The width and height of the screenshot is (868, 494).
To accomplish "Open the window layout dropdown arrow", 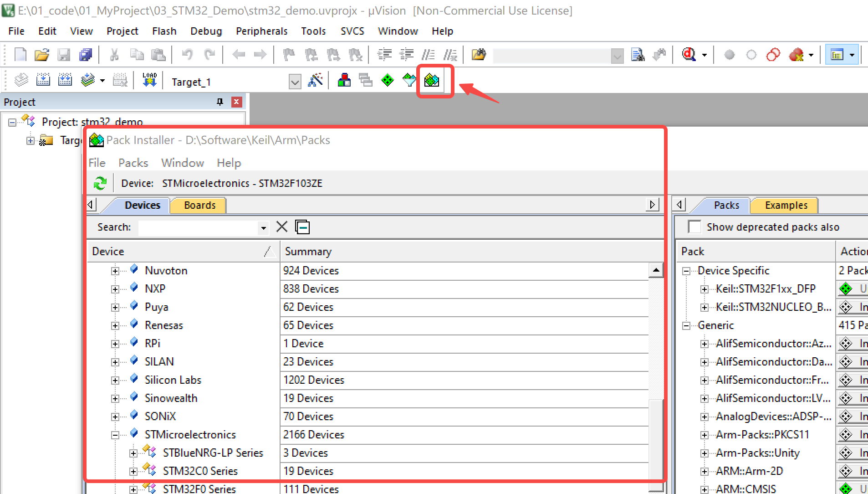I will pos(852,55).
